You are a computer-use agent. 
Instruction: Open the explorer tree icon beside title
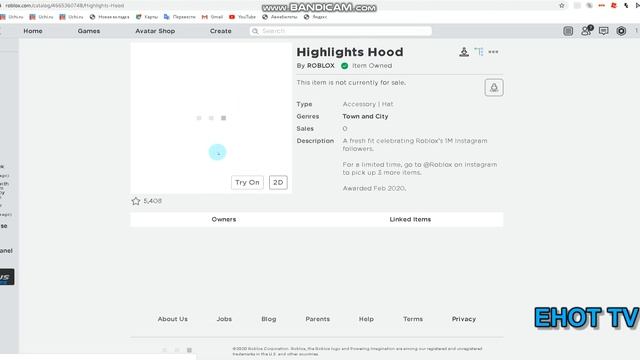[x=479, y=52]
